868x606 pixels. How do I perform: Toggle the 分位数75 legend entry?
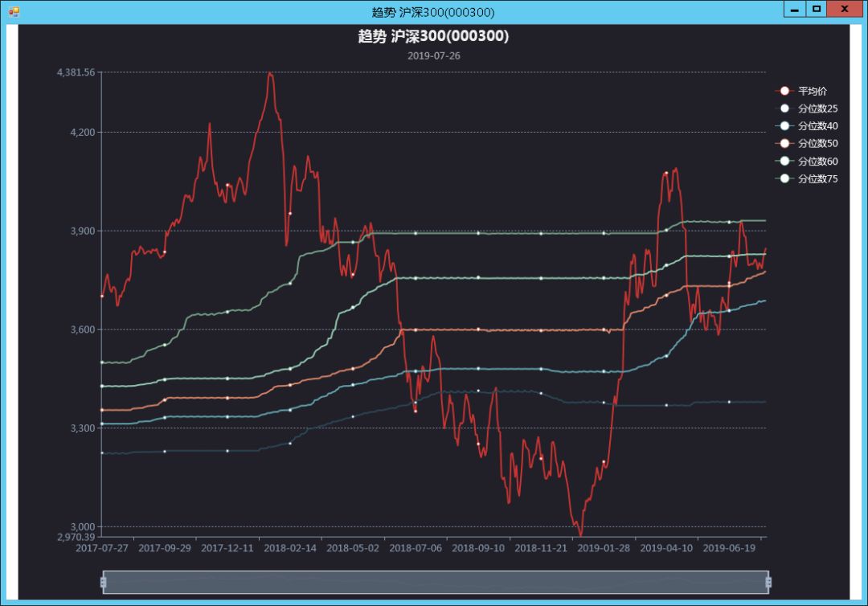click(x=807, y=178)
